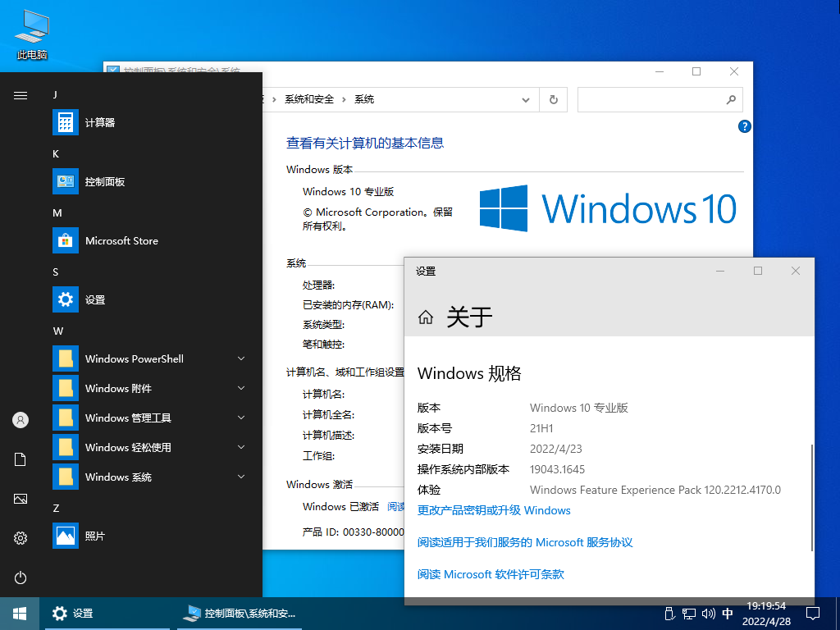The height and width of the screenshot is (630, 840).
Task: Open Control Panel help question mark icon
Action: coord(744,126)
